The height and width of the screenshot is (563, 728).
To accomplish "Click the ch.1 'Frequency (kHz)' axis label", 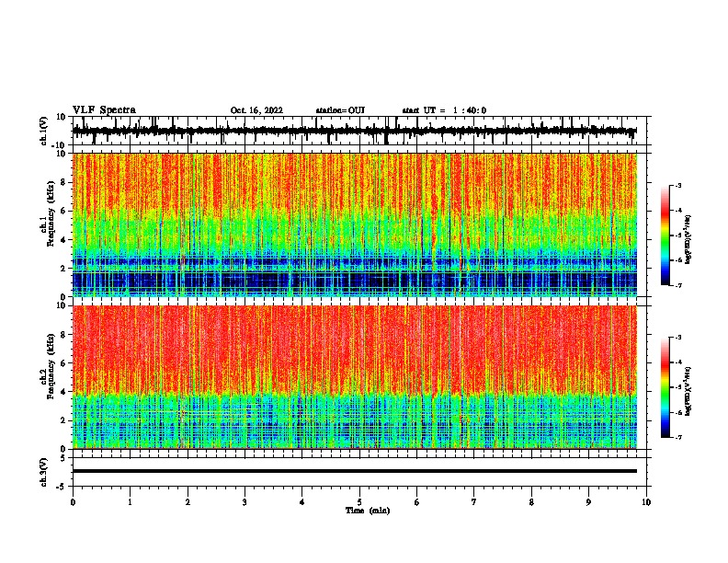I will coord(51,213).
